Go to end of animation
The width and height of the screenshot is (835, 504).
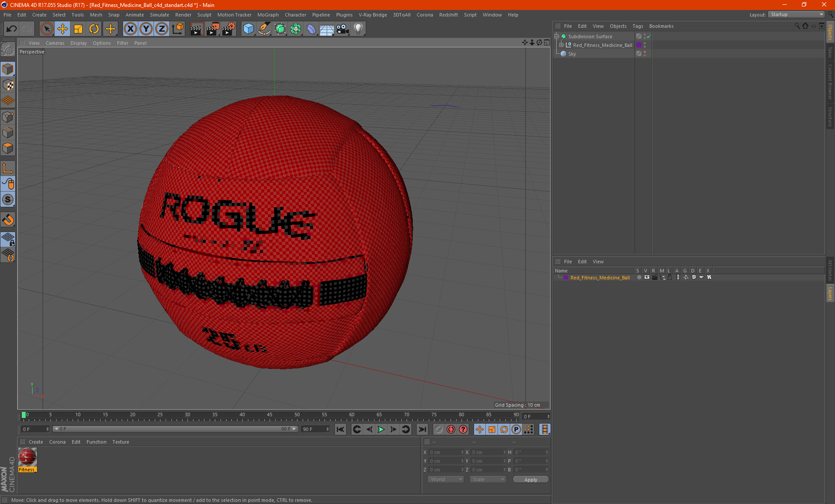[422, 429]
